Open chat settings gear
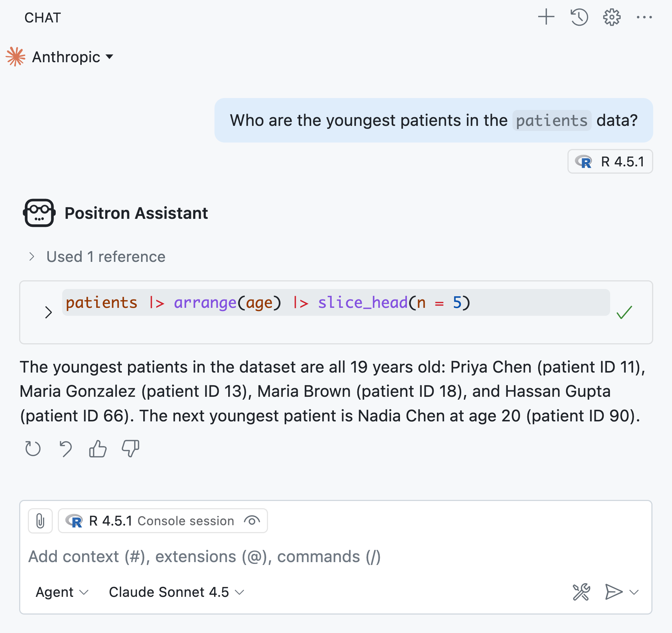Viewport: 672px width, 633px height. click(x=612, y=17)
